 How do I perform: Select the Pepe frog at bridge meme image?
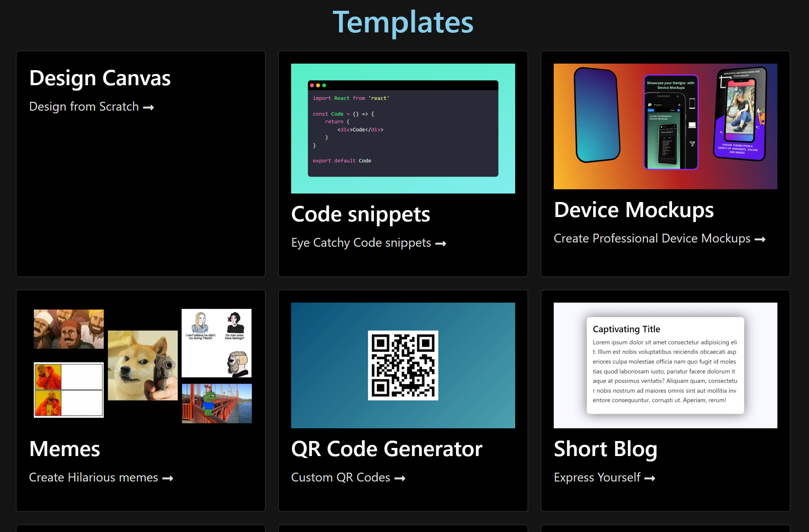pos(217,403)
